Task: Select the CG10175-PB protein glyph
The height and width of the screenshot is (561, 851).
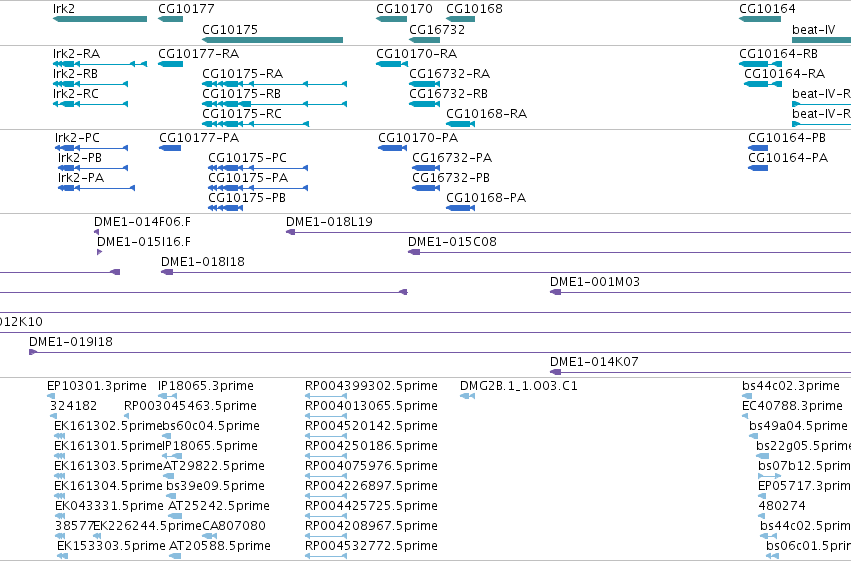Action: coord(225,208)
